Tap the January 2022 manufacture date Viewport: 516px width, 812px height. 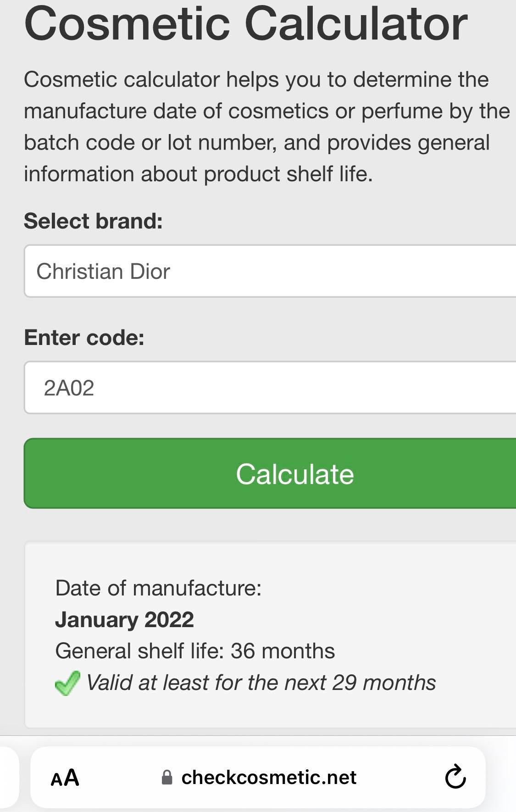(124, 620)
